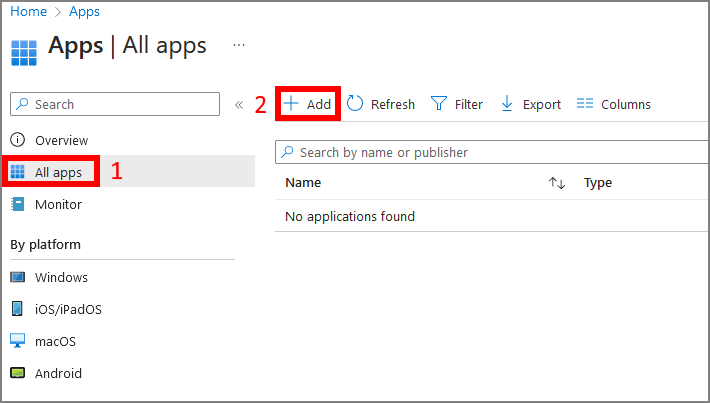Open the Monitor book icon
Viewport: 710px width, 403px height.
tap(18, 204)
